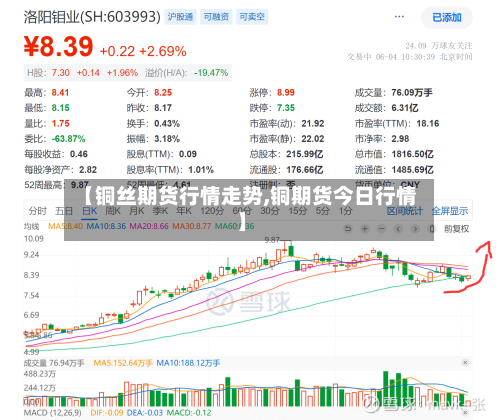The height and width of the screenshot is (420, 500).
Task: Click the MACD (12,26,9) indicator label
Action: 53,413
